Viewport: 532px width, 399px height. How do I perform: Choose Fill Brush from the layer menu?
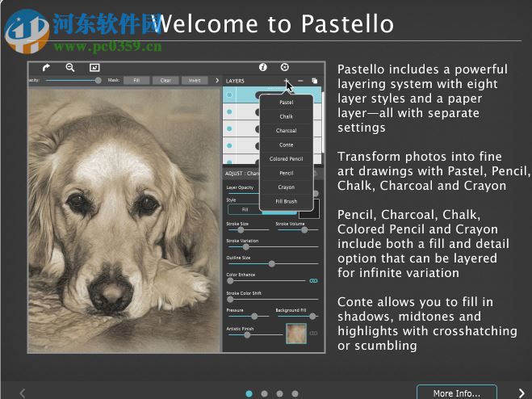(x=286, y=201)
